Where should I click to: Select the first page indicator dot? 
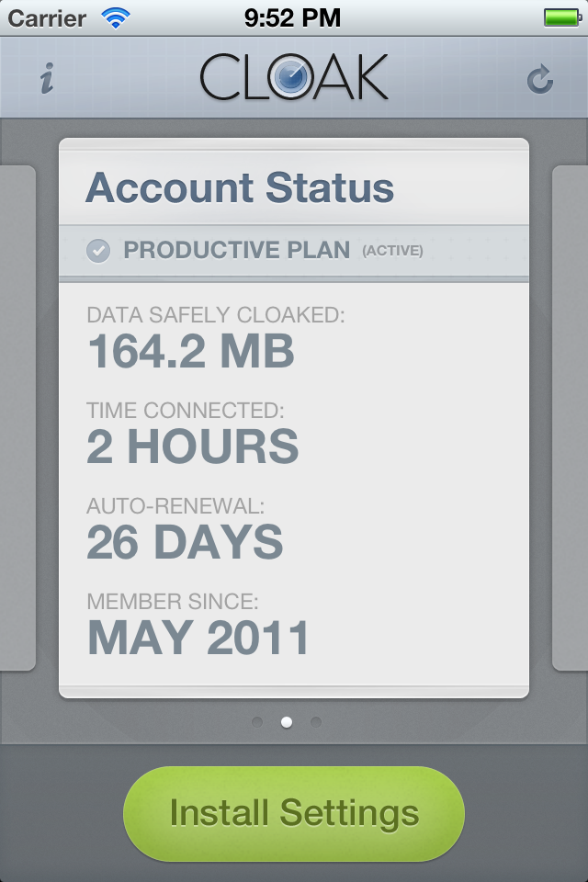(257, 722)
